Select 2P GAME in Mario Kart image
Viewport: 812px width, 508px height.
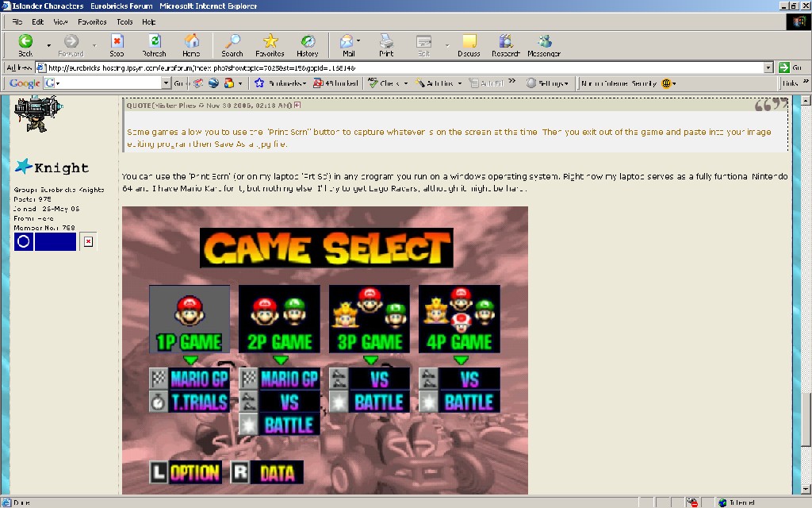[279, 319]
